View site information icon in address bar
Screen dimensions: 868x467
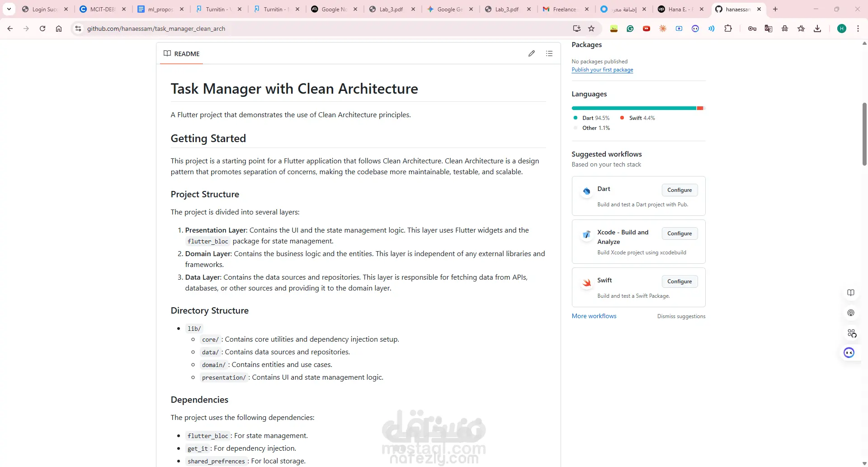point(78,29)
